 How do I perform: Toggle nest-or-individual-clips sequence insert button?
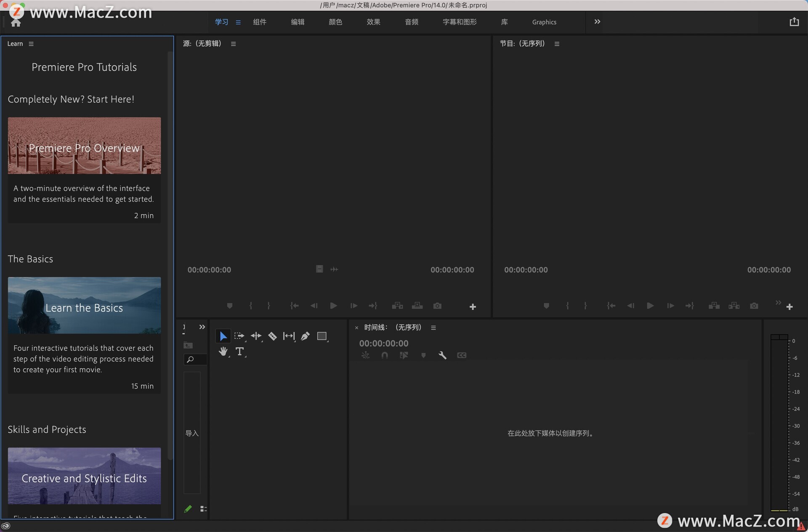pos(365,355)
